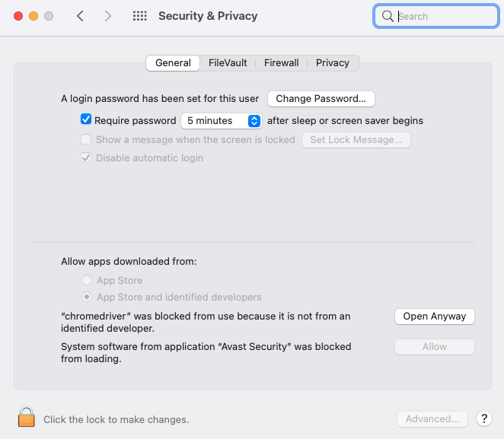Screen dimensions: 504x439
Task: Go forward with the right chevron
Action: pyautogui.click(x=108, y=16)
